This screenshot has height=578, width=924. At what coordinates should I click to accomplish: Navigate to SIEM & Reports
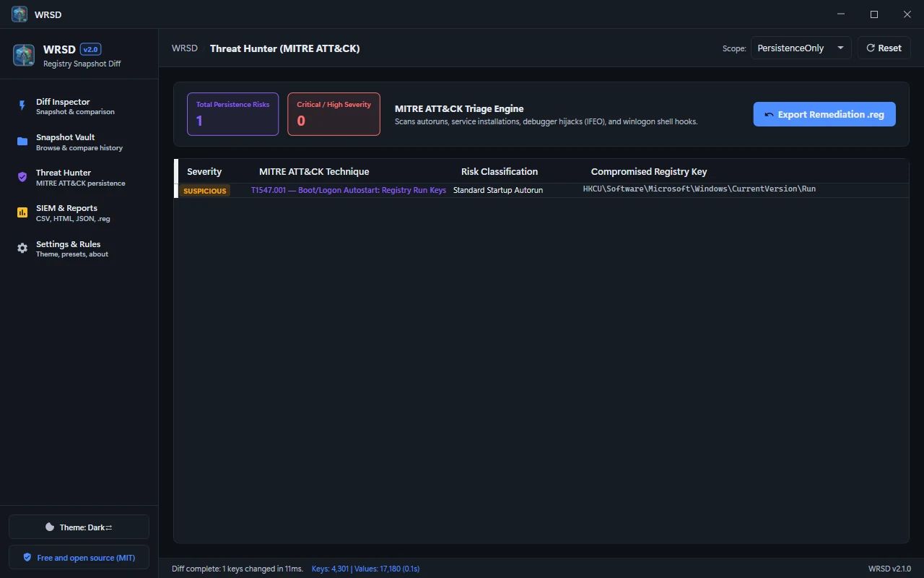click(79, 212)
